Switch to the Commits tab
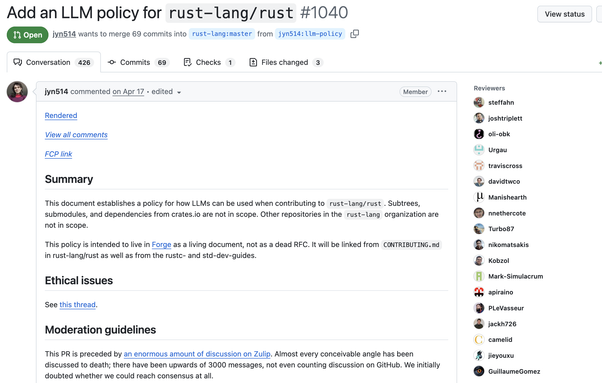Image resolution: width=602 pixels, height=383 pixels. click(138, 62)
